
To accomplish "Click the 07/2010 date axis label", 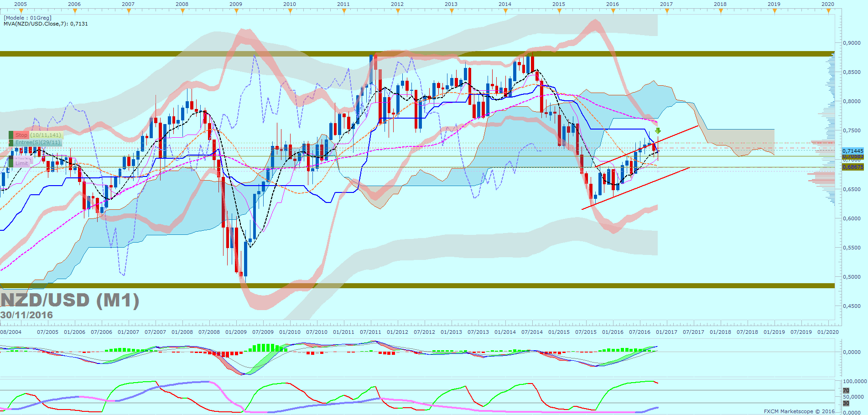I will click(x=317, y=332).
